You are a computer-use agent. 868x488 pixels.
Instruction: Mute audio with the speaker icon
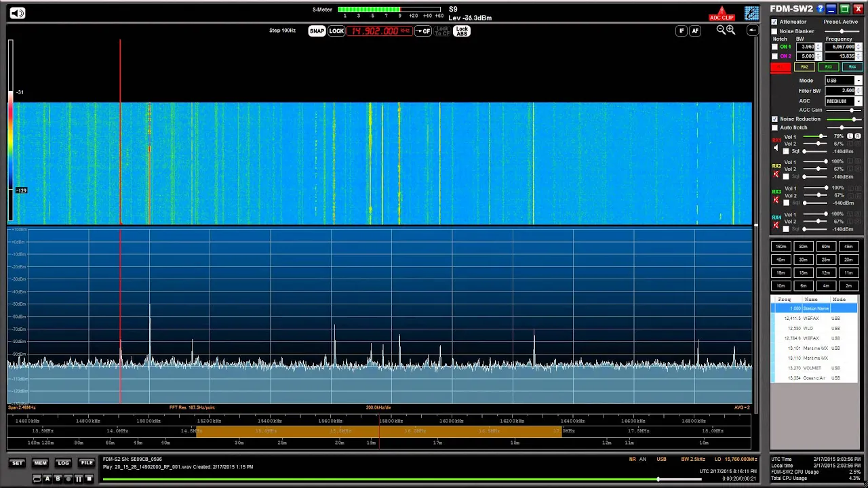[17, 13]
